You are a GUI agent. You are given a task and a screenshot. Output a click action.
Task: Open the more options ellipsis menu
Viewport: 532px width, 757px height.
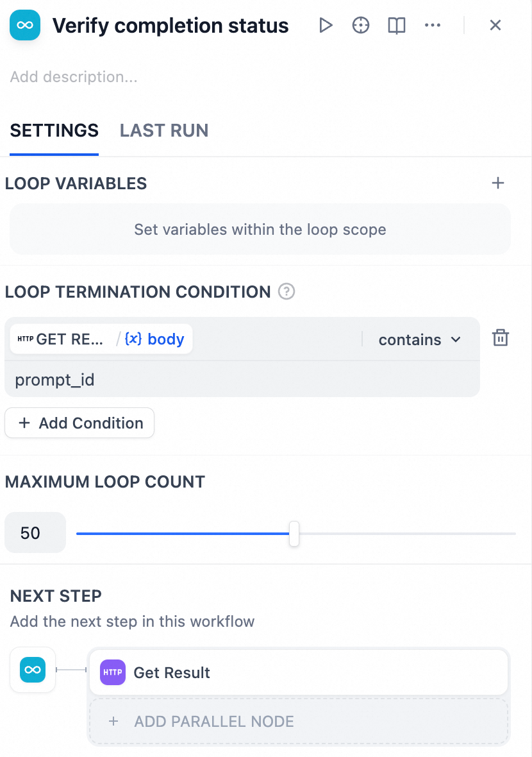433,26
